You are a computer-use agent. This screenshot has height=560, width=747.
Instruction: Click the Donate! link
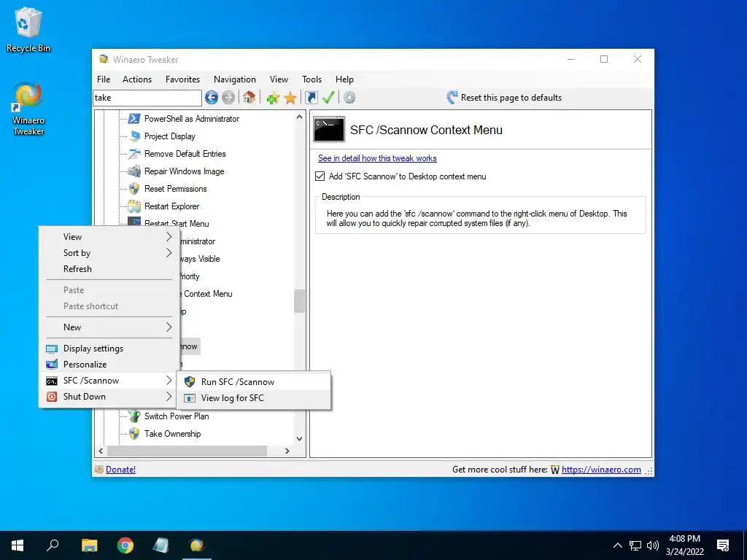tap(120, 470)
